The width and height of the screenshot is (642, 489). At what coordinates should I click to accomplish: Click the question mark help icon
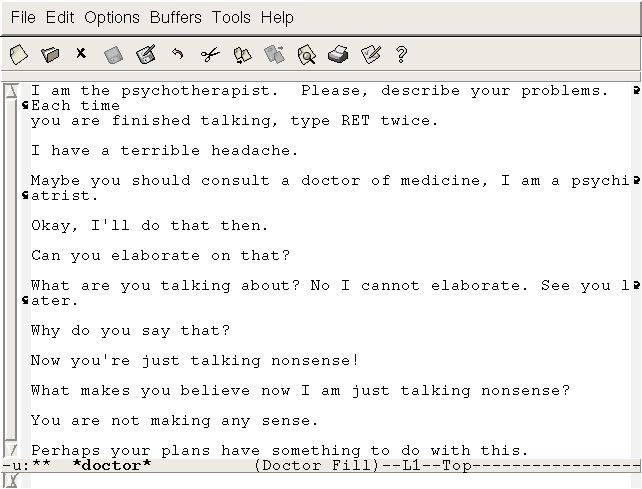402,54
